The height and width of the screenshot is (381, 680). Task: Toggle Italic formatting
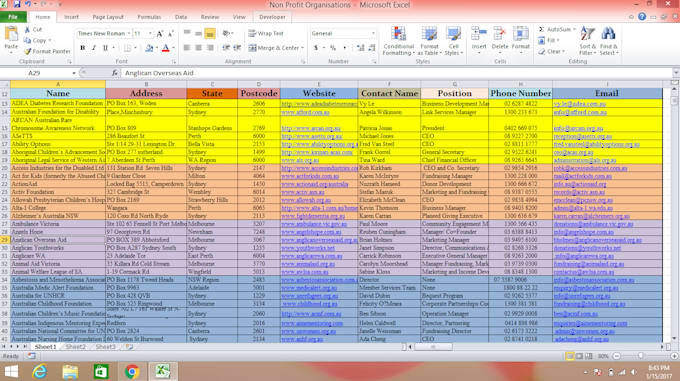(x=94, y=48)
